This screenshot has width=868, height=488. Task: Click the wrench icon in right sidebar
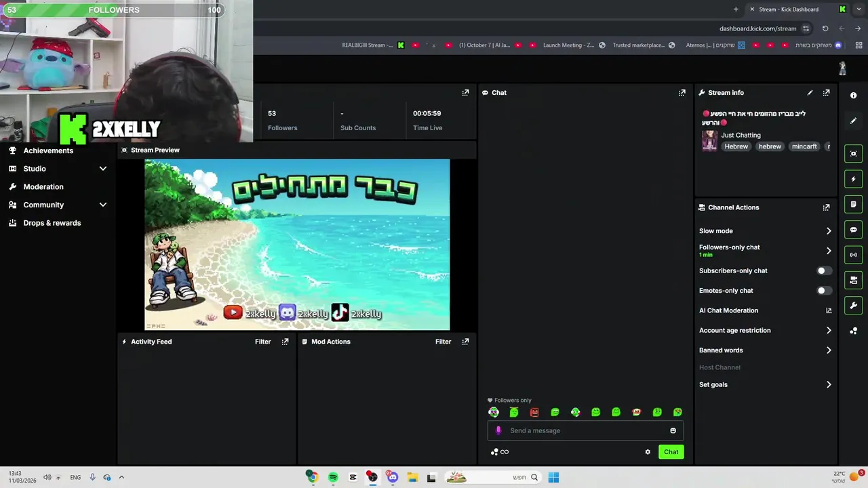853,306
